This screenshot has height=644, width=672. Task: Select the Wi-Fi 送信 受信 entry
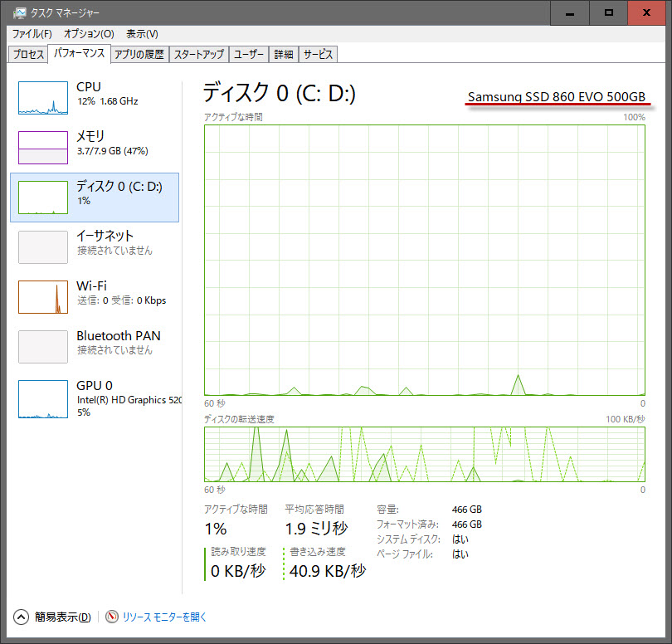pos(95,297)
